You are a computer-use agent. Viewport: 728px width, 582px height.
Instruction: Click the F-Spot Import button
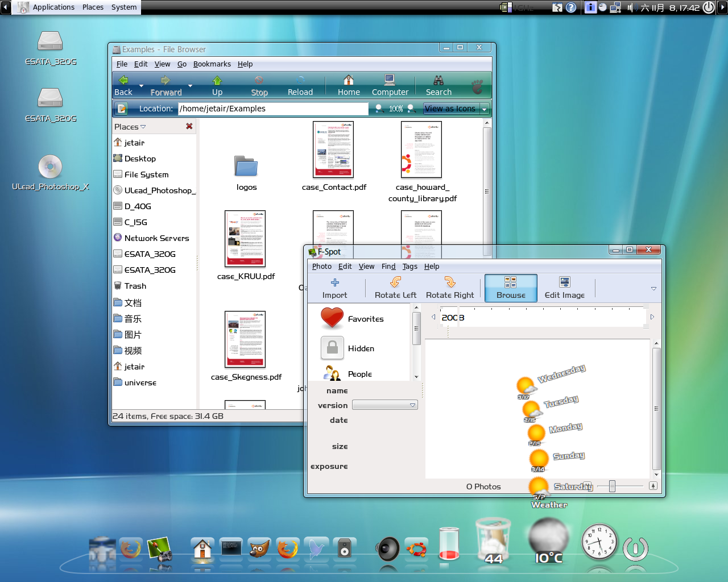(x=334, y=288)
